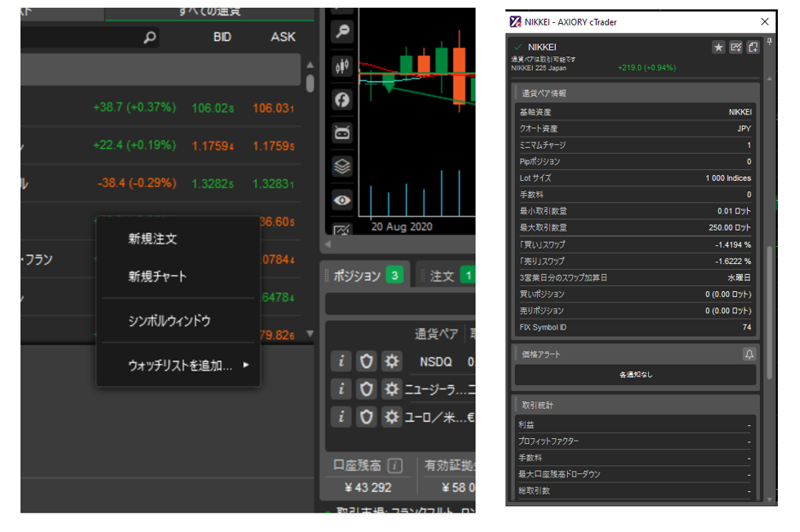This screenshot has width=800, height=532.
Task: Open gear settings for ユーロ/米 position
Action: (x=391, y=417)
